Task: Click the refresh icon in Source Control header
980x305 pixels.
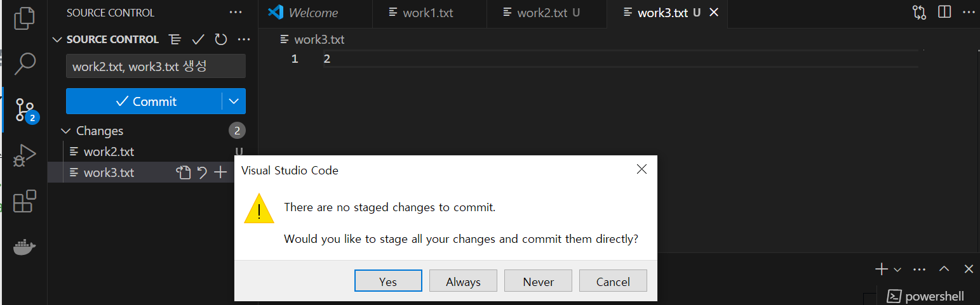Action: click(220, 39)
